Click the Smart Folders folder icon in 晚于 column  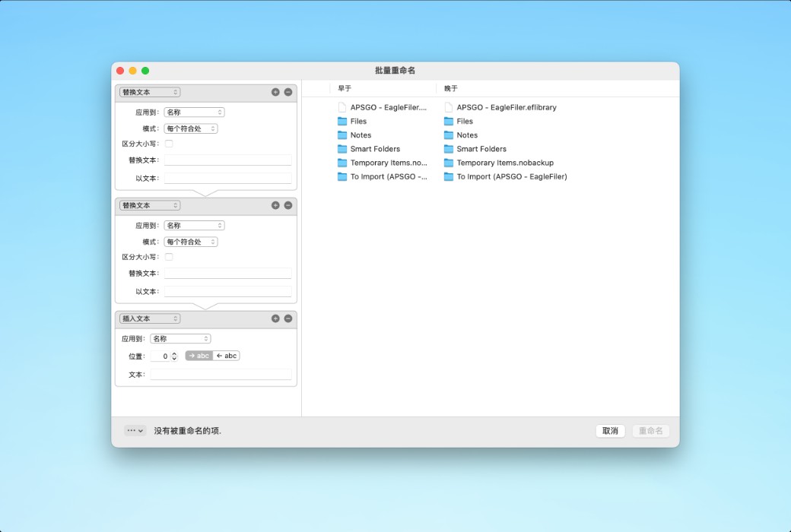449,149
